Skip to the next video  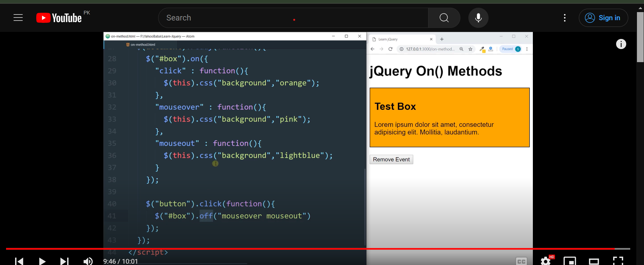(x=64, y=261)
